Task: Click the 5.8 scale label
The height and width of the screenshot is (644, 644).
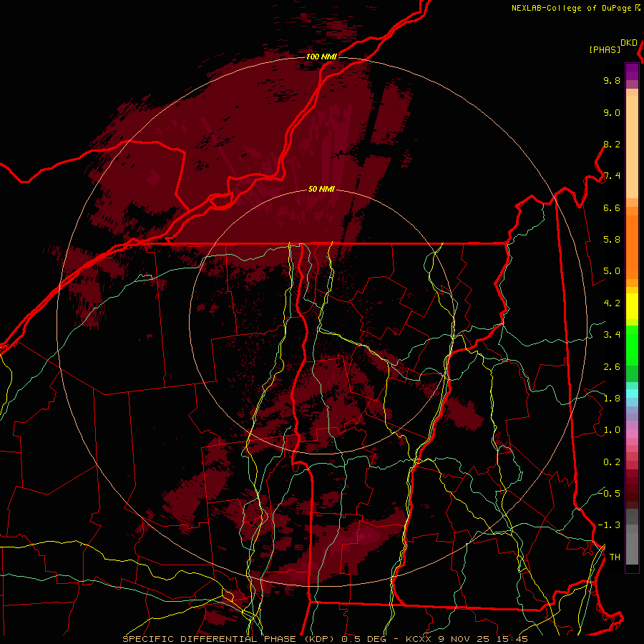Action: coord(612,240)
